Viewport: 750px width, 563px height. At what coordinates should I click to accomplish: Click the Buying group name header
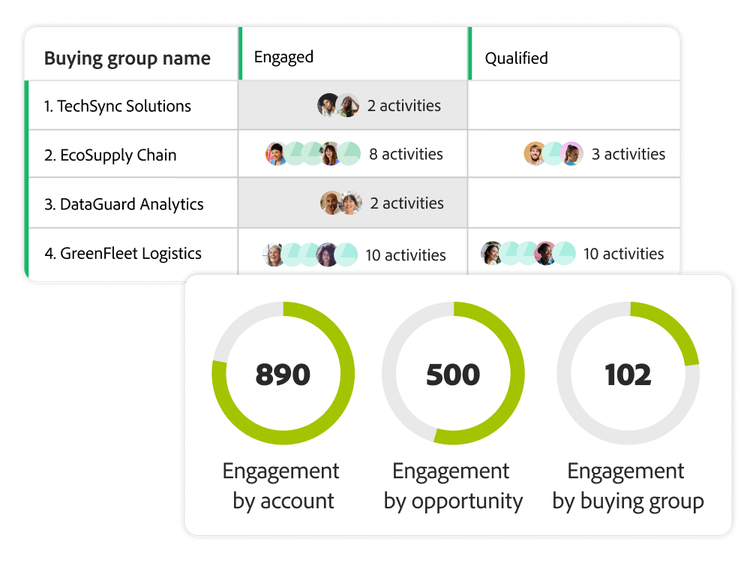127,58
